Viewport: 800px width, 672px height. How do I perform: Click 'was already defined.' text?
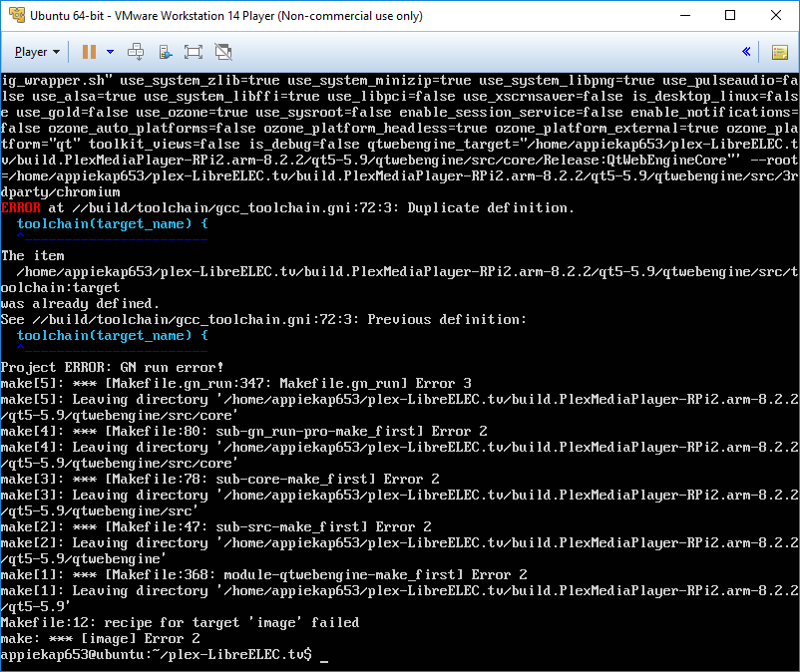pos(80,304)
